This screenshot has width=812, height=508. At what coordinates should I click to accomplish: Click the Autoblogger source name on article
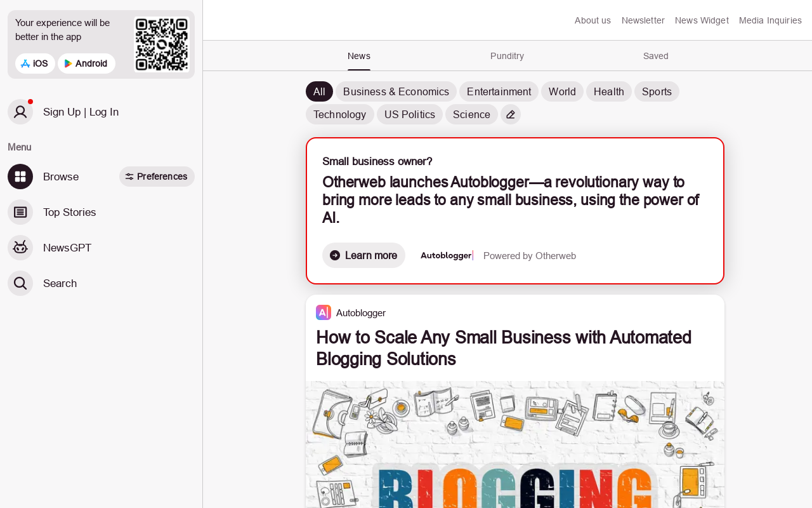(361, 313)
